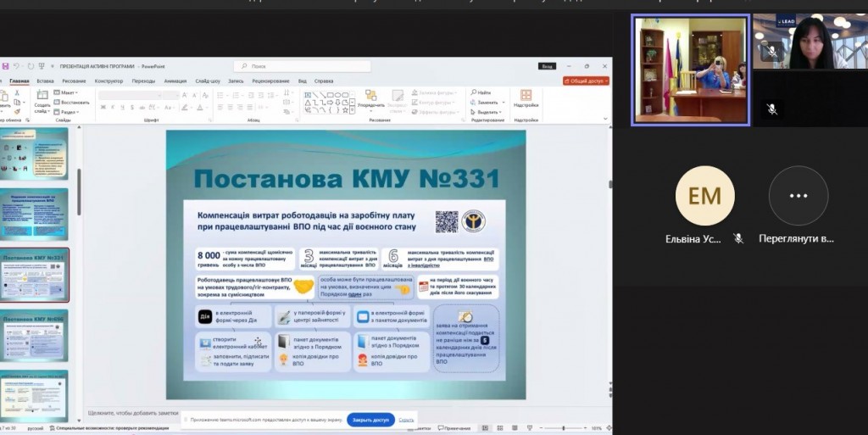
Task: Adjust the zoom slider in status bar
Action: click(565, 428)
